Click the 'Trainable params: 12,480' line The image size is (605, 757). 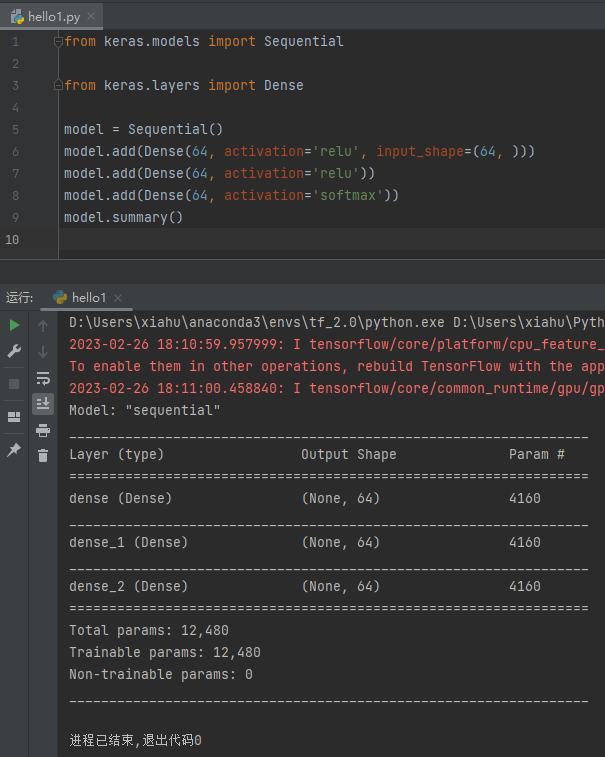pyautogui.click(x=165, y=652)
